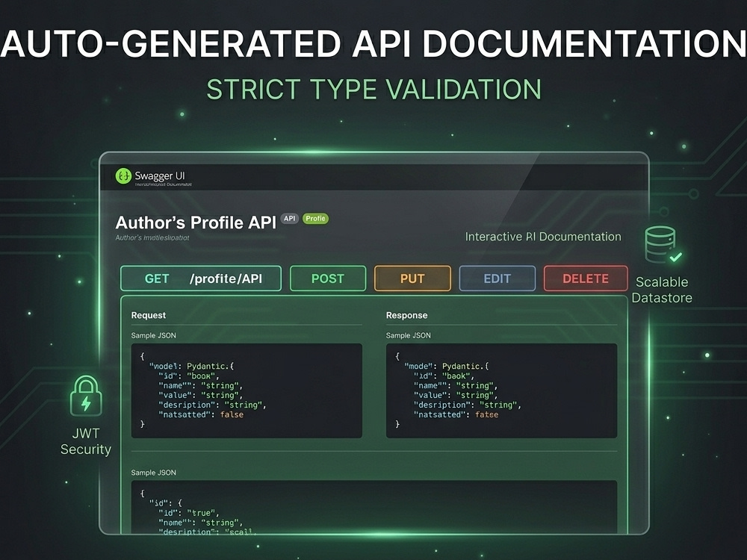Click the Response JSON code block
This screenshot has width=747, height=560.
coord(501,391)
